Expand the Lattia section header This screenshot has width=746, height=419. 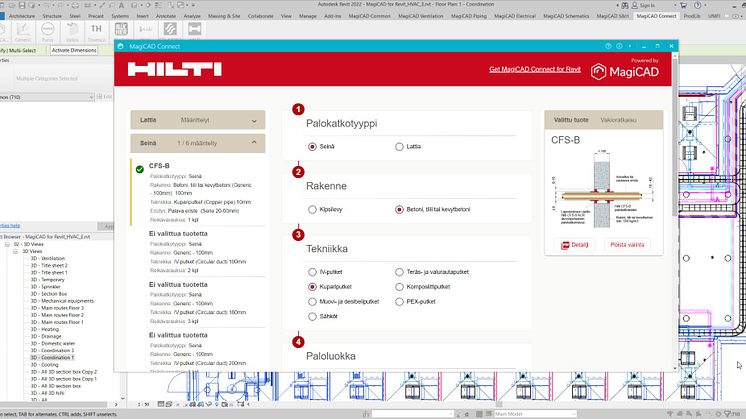(x=198, y=120)
